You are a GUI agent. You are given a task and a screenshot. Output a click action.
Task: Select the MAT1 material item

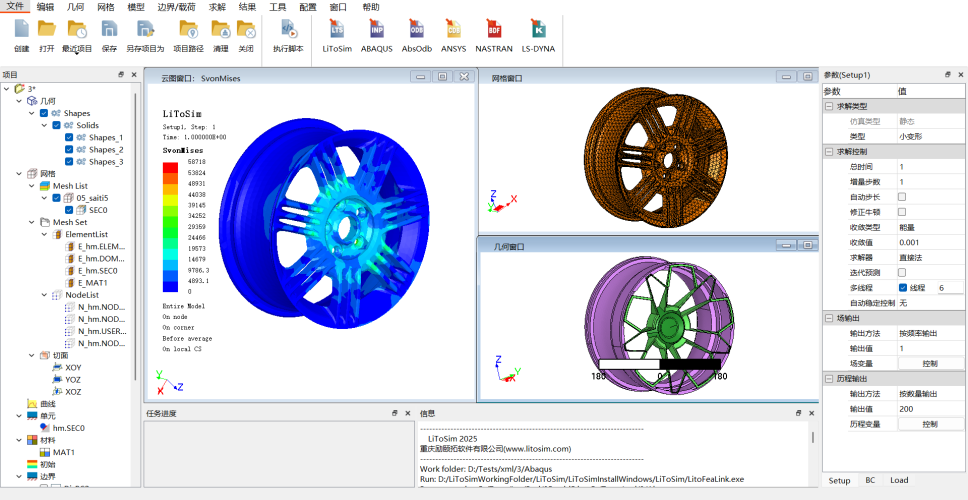[64, 452]
